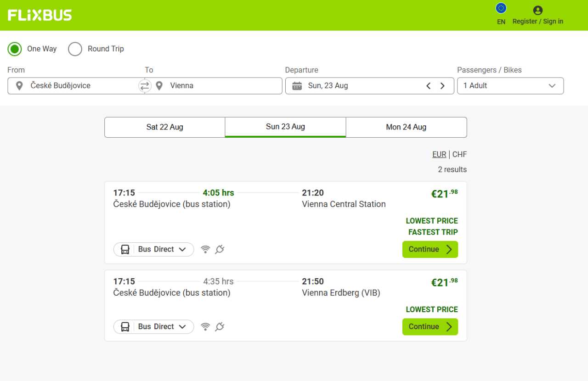Viewport: 588px width, 381px height.
Task: Click the 4:05 hrs duration text
Action: click(218, 193)
